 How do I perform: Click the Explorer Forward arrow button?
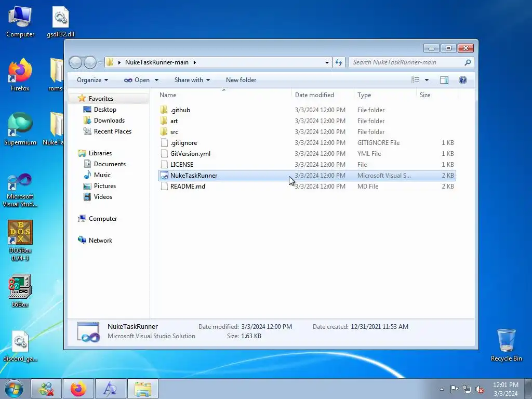pos(90,62)
